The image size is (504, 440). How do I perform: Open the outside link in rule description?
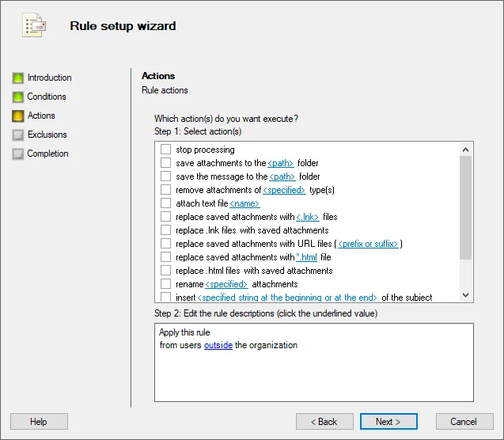(218, 345)
